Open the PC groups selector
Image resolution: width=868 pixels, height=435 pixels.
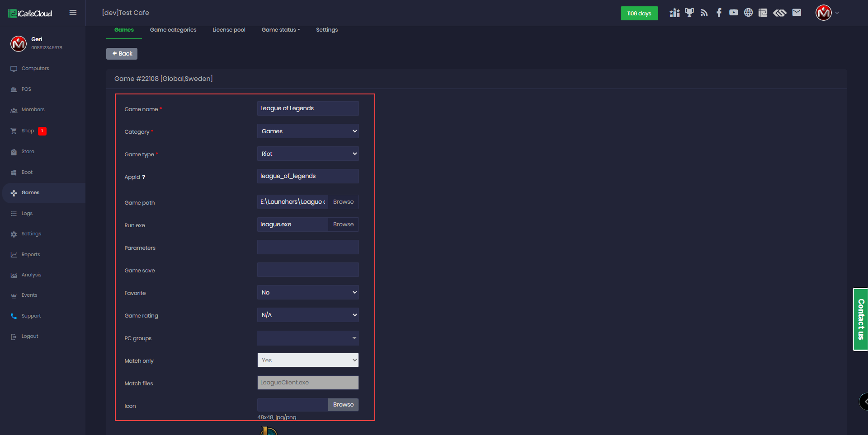coord(308,338)
